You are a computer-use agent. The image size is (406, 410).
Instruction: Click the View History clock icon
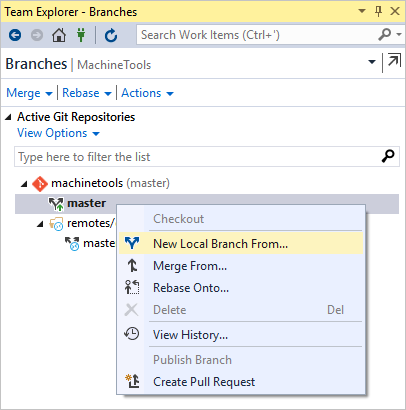click(132, 334)
